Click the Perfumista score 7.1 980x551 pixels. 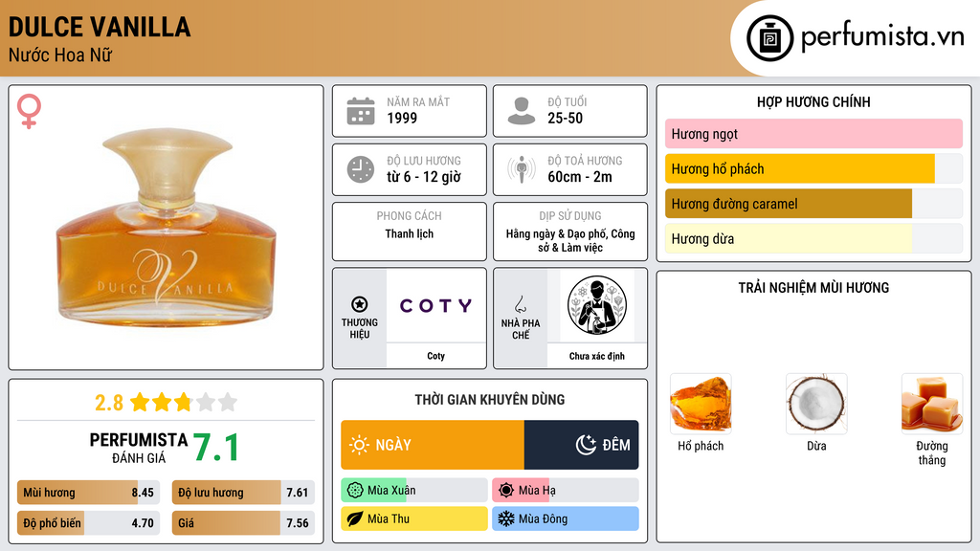(215, 448)
